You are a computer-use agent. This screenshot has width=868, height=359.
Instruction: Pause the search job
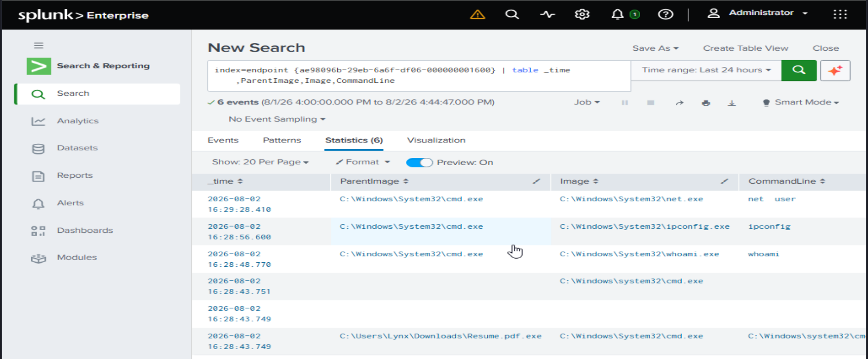pyautogui.click(x=625, y=103)
